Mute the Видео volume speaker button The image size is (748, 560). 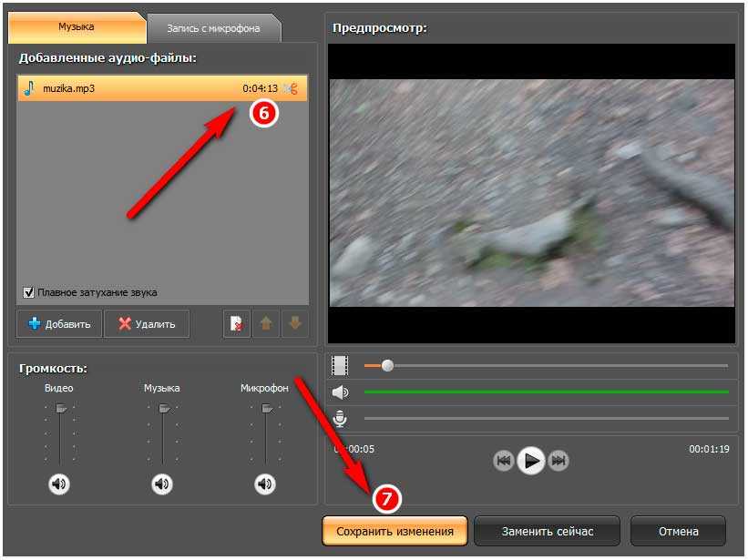point(59,484)
